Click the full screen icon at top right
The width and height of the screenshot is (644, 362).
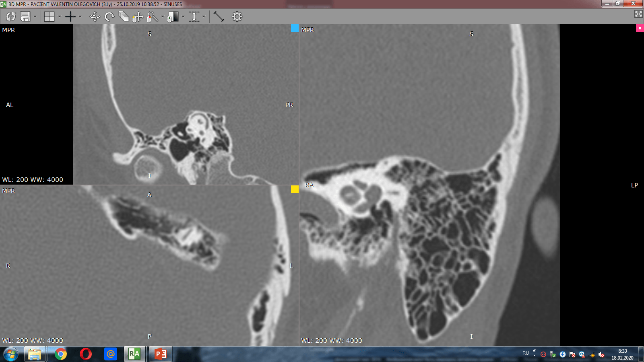[x=638, y=14]
